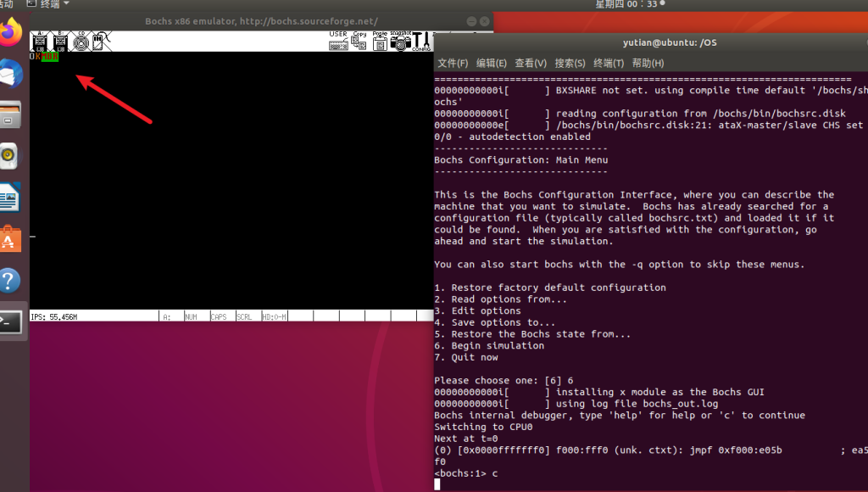Click the Copy icon in Bochs toolbar
Viewport: 868px width, 492px height.
[359, 40]
